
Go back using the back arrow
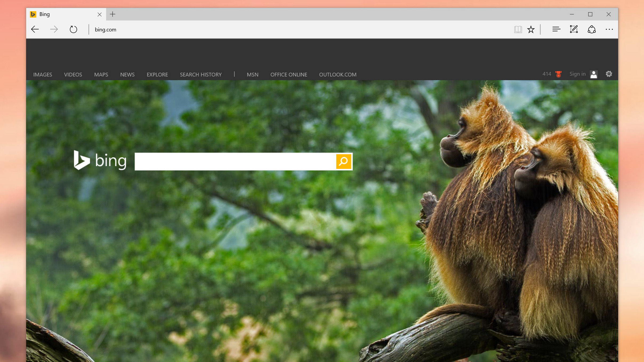pyautogui.click(x=35, y=29)
